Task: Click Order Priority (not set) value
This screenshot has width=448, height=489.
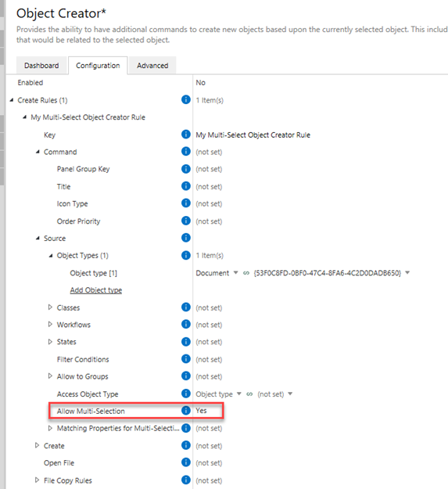Action: 209,221
